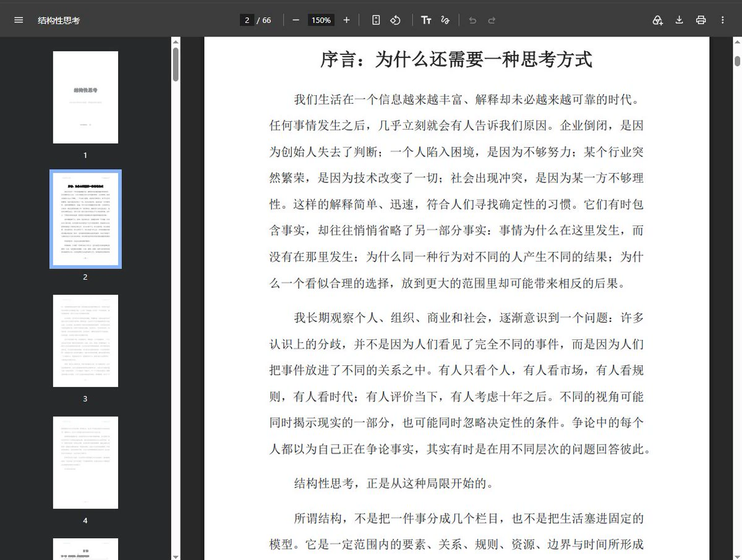Open the more actions three-dot menu

click(x=722, y=20)
